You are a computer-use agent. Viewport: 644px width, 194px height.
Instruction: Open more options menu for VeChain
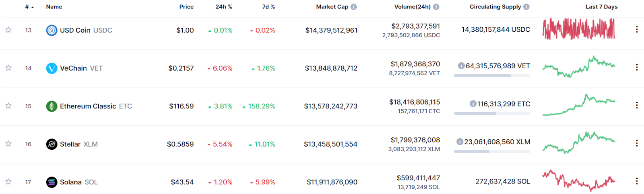pyautogui.click(x=637, y=67)
